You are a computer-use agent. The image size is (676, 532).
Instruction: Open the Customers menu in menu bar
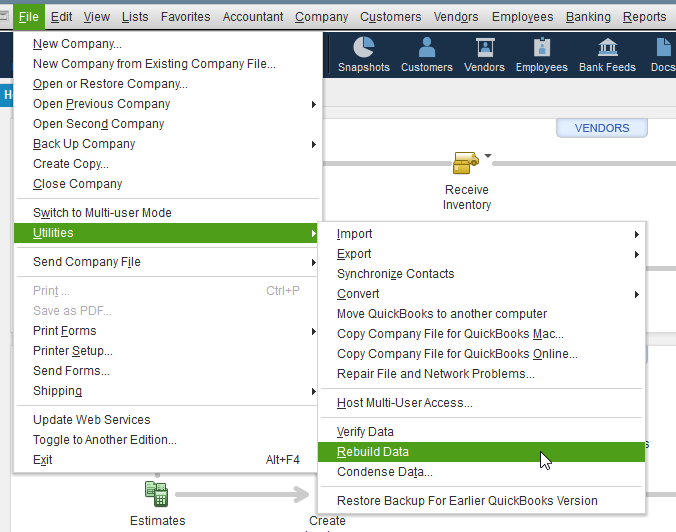tap(391, 17)
